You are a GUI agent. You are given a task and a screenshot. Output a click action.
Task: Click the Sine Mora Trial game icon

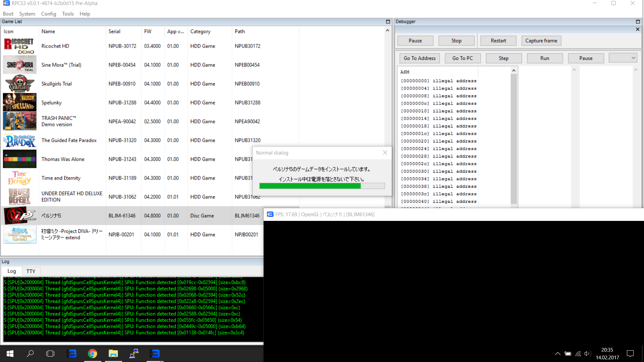pos(19,65)
